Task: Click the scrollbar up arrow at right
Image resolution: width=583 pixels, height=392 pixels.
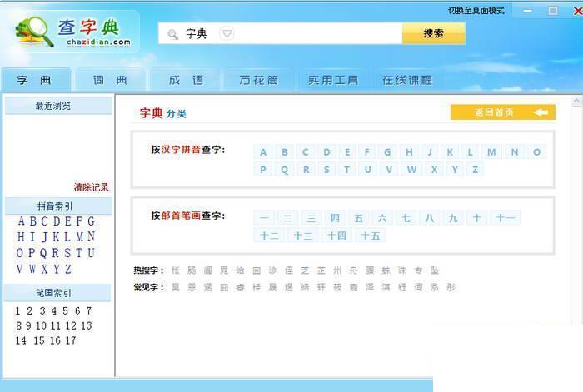Action: (x=576, y=101)
